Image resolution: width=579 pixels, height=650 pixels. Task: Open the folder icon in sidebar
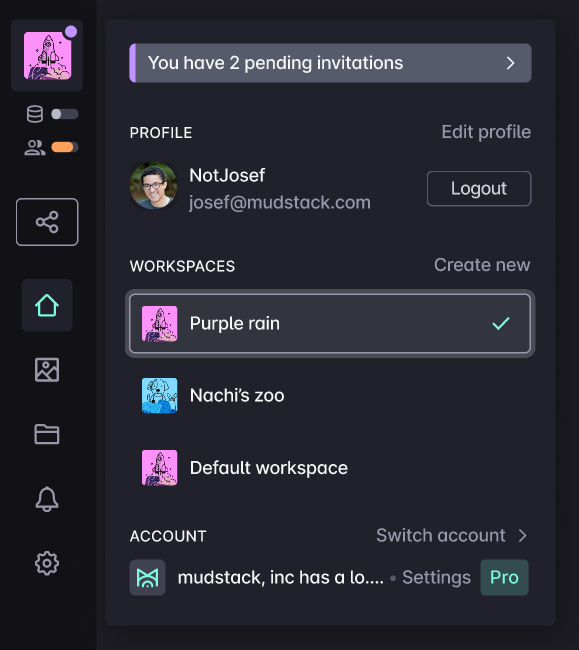pos(47,434)
